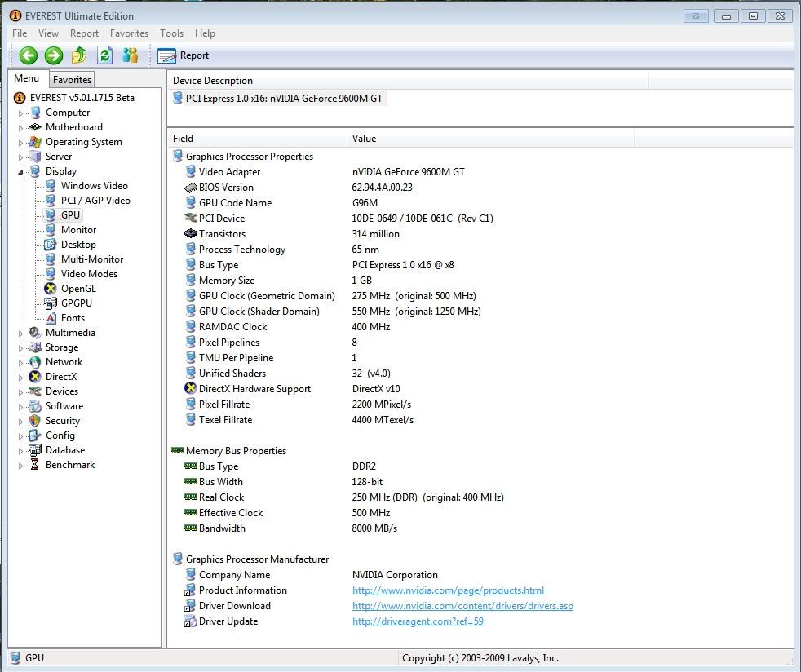Click the Software icon in the tree
This screenshot has width=801, height=672.
35,406
